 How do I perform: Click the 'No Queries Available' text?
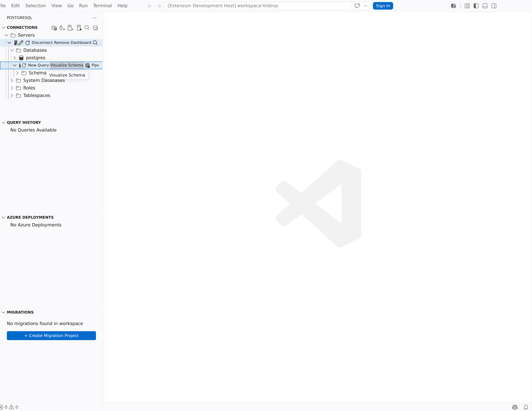(x=33, y=130)
